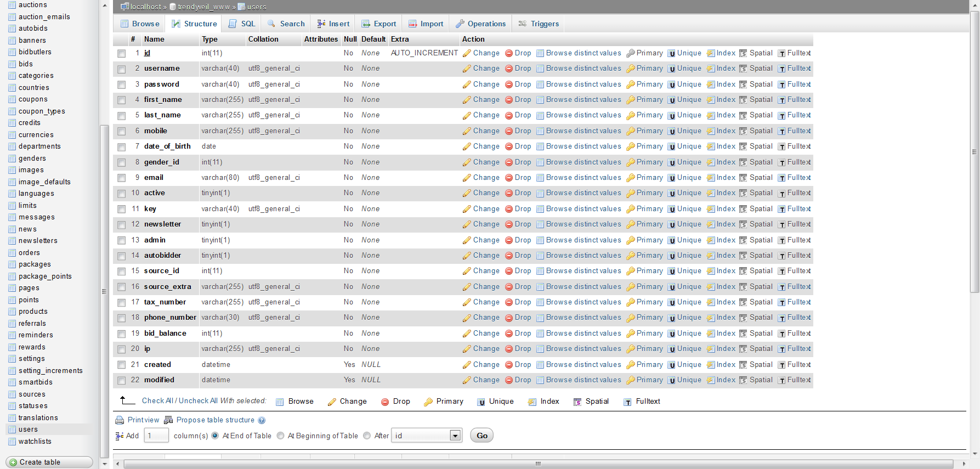Click the Primary key icon in the last_name row

pos(631,116)
